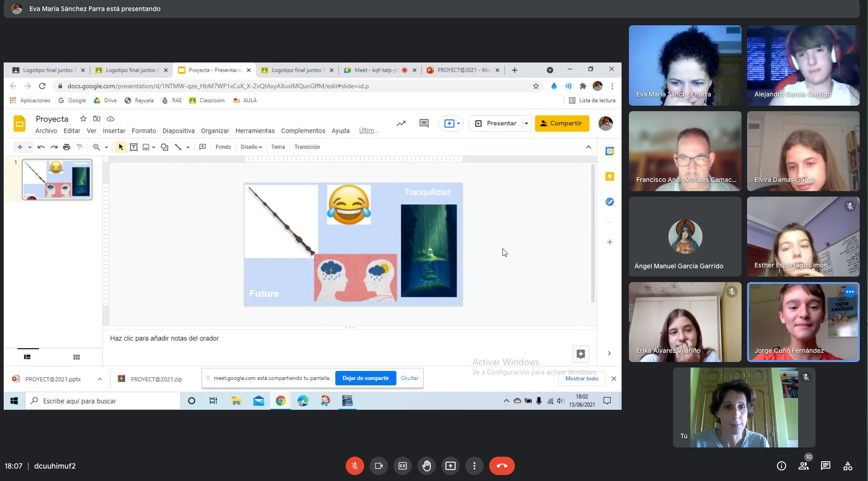Open the Diseño dropdown
Screen dimensions: 868x481
tap(251, 147)
